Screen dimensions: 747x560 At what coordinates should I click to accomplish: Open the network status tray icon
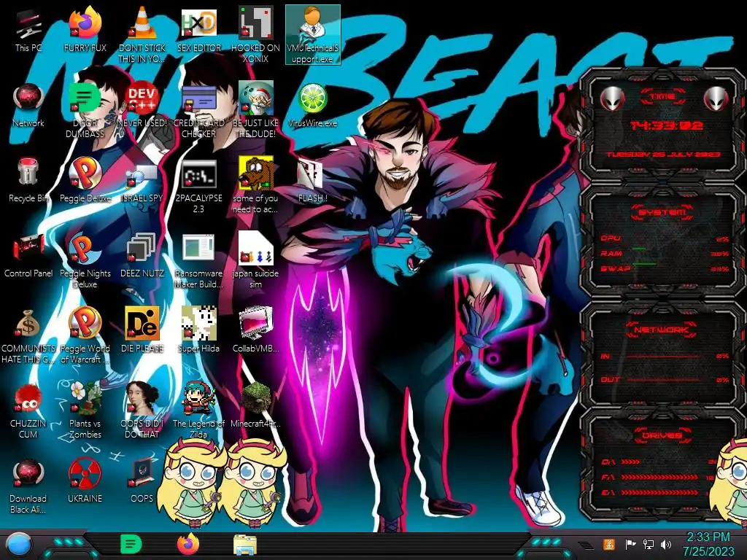point(648,544)
